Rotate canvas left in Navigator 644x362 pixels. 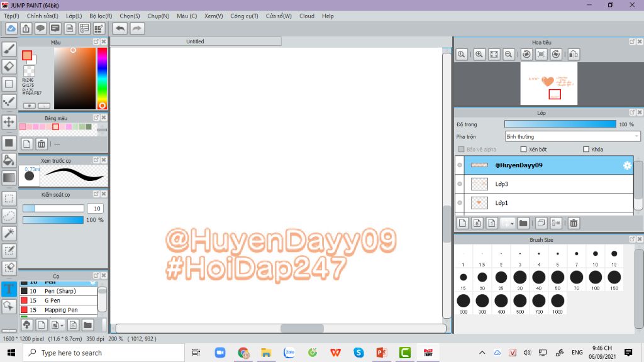526,54
